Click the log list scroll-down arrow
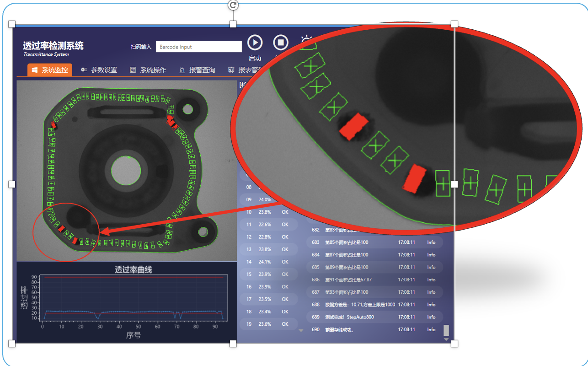This screenshot has width=588, height=366. (446, 339)
